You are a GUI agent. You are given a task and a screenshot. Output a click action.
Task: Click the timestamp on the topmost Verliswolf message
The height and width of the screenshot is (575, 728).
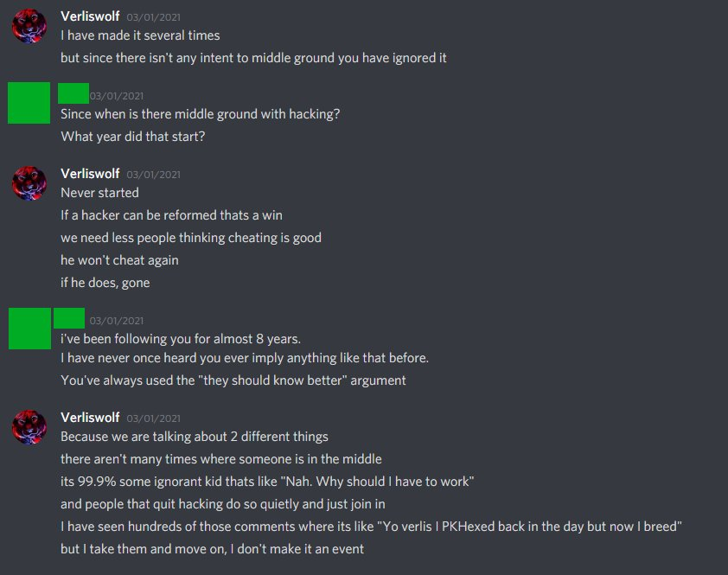(153, 17)
